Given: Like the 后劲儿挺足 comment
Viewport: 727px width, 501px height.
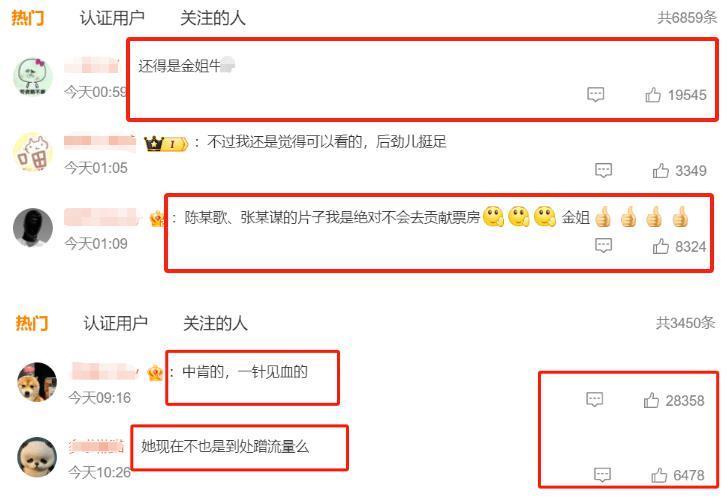Looking at the screenshot, I should pyautogui.click(x=661, y=171).
